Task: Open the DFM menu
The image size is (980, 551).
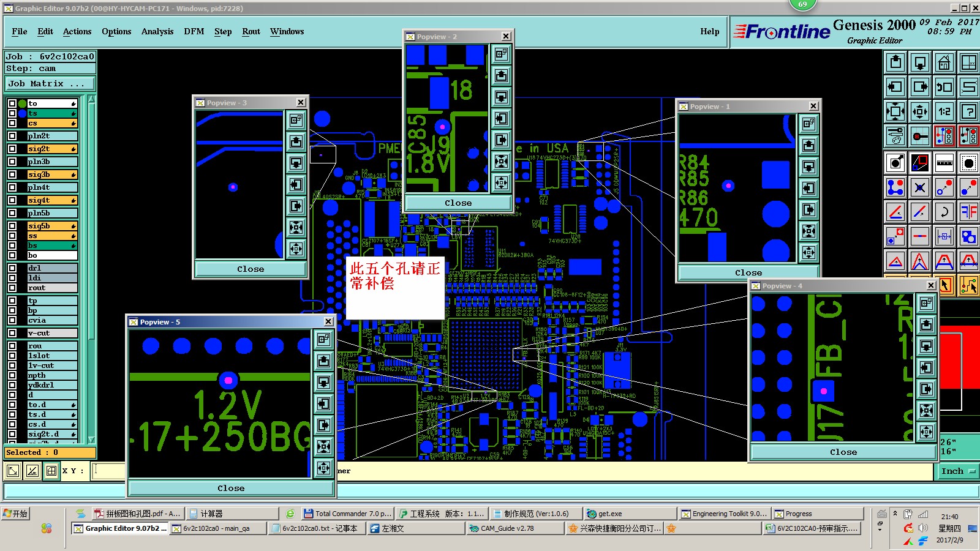Action: pyautogui.click(x=194, y=32)
